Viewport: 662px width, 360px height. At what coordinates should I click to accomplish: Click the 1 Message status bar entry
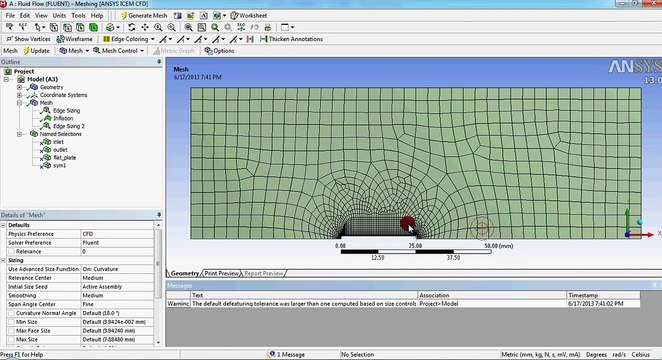(x=287, y=355)
